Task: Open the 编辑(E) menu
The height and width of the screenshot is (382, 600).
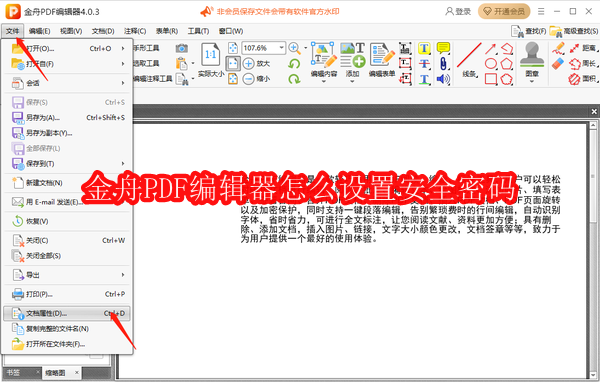Action: pos(39,31)
